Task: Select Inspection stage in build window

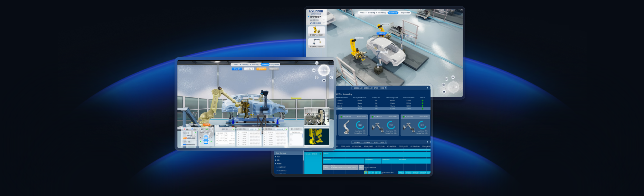Action: pos(405,13)
